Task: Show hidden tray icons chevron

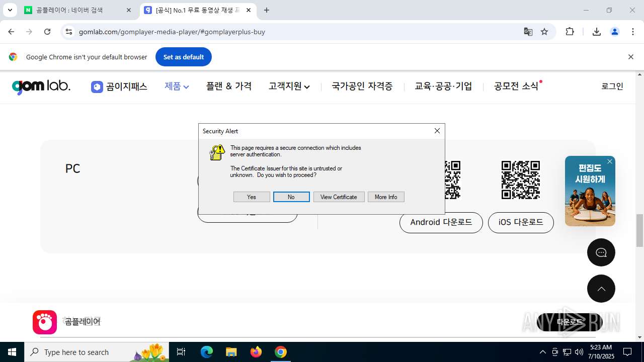Action: 542,352
